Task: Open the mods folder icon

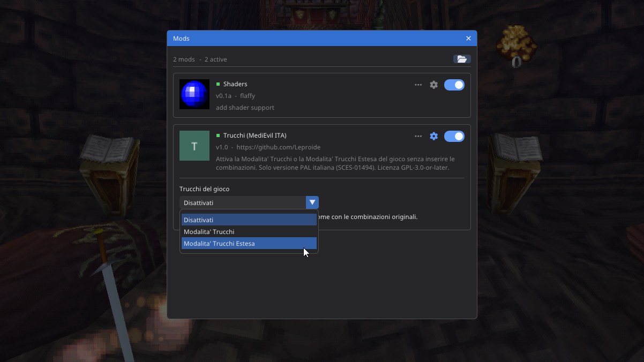Action: [x=462, y=59]
